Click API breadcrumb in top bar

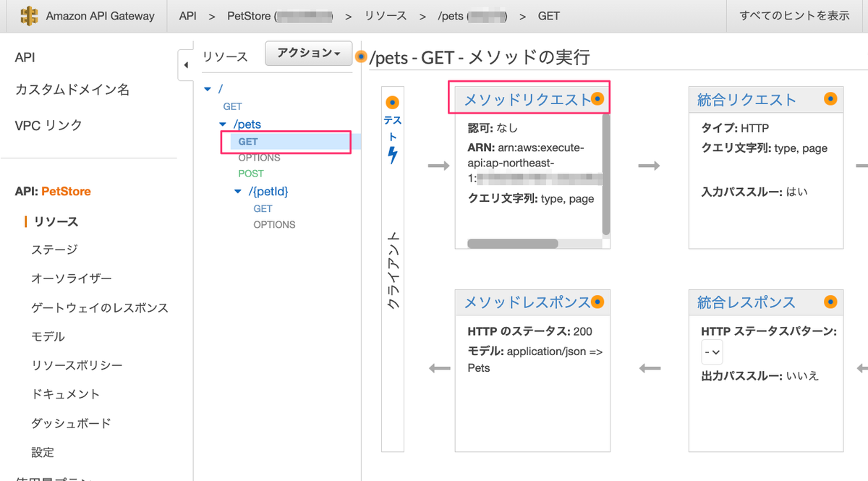187,15
